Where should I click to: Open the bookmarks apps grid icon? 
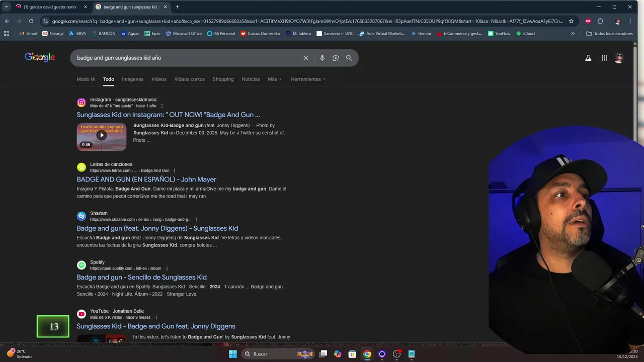tap(6, 34)
